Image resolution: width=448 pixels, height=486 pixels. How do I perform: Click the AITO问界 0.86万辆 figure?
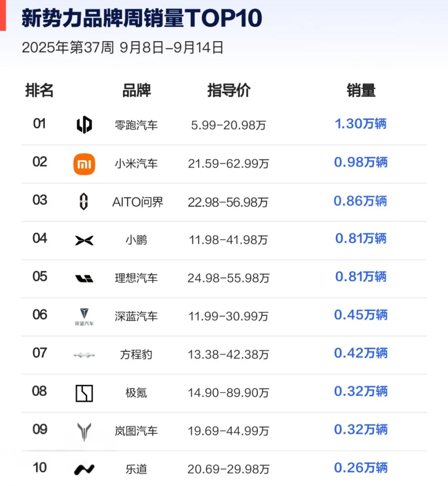click(360, 201)
